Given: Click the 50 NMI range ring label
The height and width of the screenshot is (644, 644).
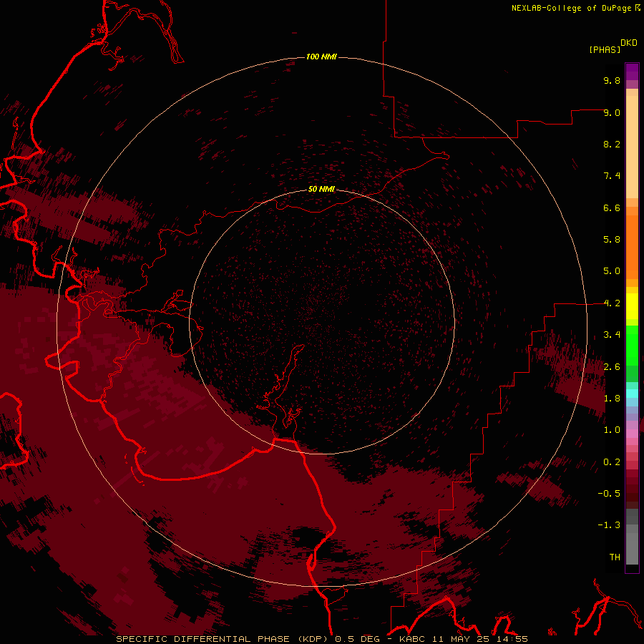Looking at the screenshot, I should (x=321, y=189).
